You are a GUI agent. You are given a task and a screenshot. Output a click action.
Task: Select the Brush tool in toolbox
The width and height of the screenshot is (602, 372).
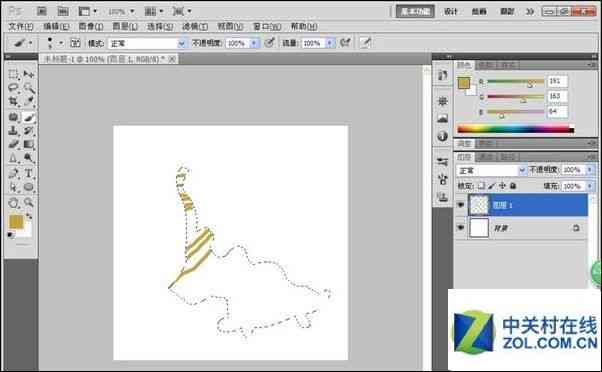[28, 117]
